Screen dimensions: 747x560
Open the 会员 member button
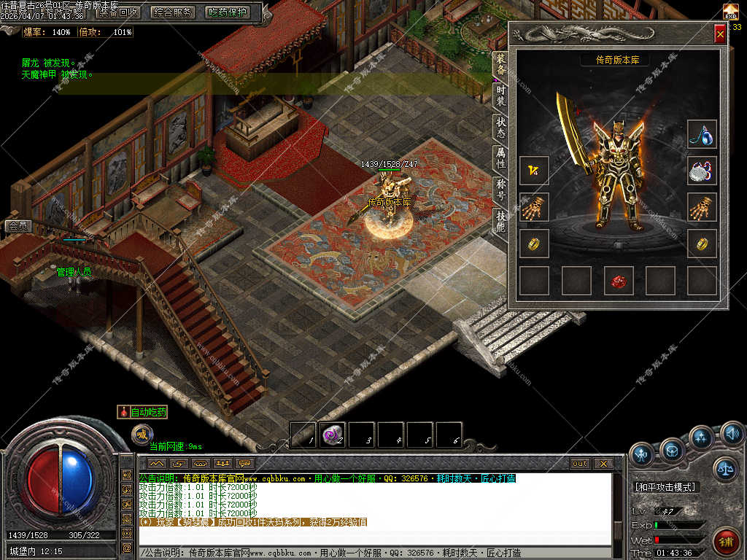coord(18,226)
